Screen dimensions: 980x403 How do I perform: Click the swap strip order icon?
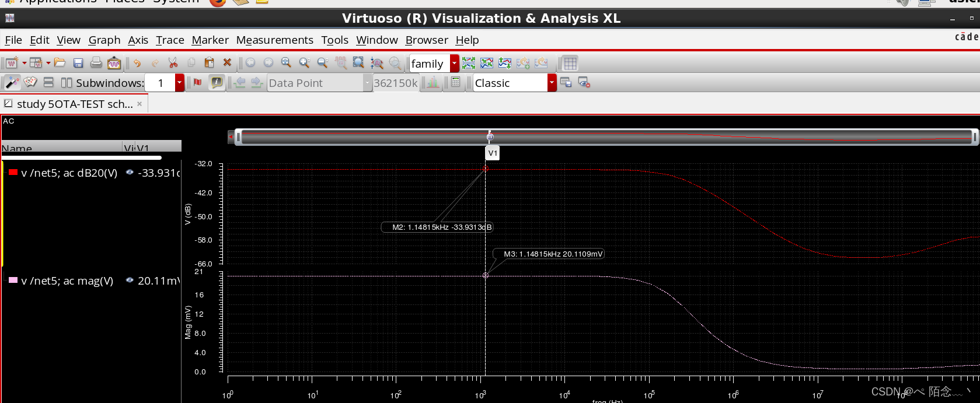point(505,63)
